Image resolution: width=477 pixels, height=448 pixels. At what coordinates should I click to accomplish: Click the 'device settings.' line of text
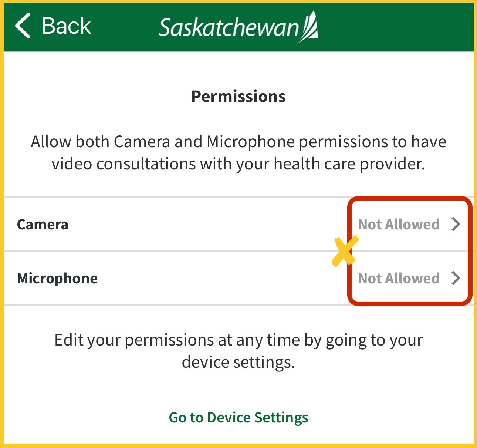tap(238, 362)
